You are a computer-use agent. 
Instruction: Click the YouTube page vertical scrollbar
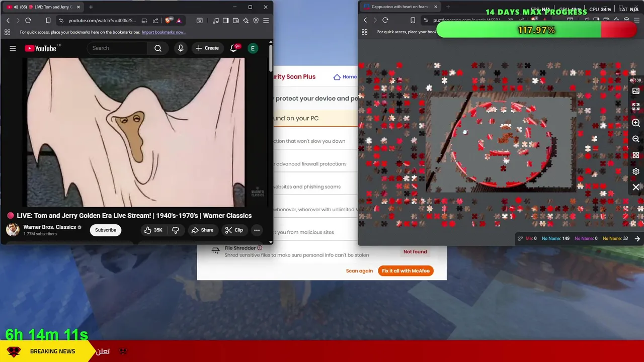[271, 58]
